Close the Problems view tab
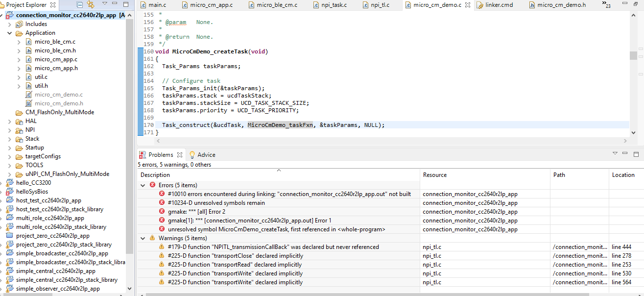Screen dimensions: 644x296 180,155
